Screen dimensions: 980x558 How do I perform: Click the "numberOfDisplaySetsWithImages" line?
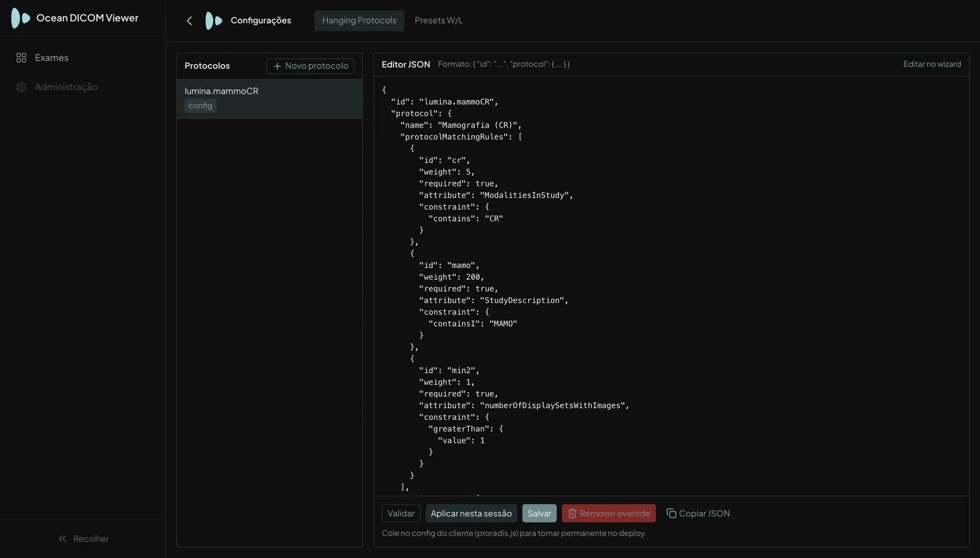524,405
